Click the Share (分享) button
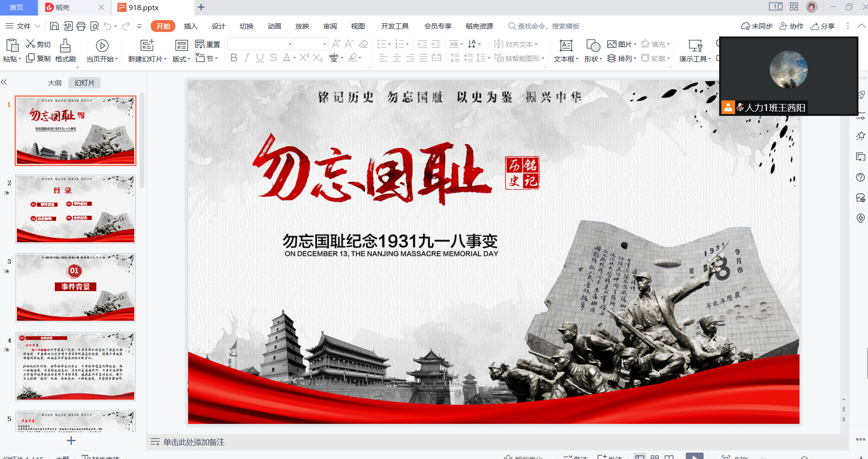Image resolution: width=868 pixels, height=459 pixels. [x=822, y=26]
